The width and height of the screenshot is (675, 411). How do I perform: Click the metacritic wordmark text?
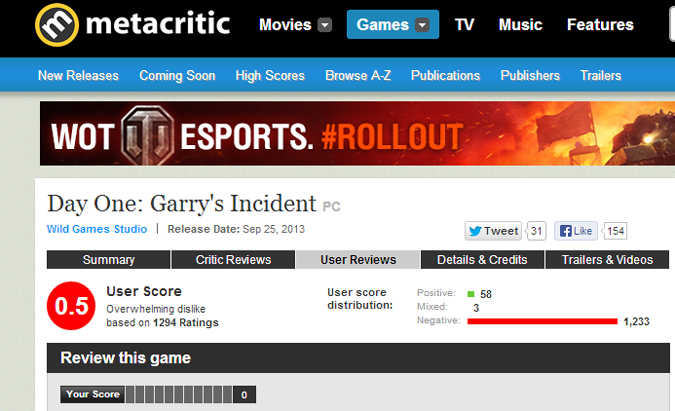(158, 24)
